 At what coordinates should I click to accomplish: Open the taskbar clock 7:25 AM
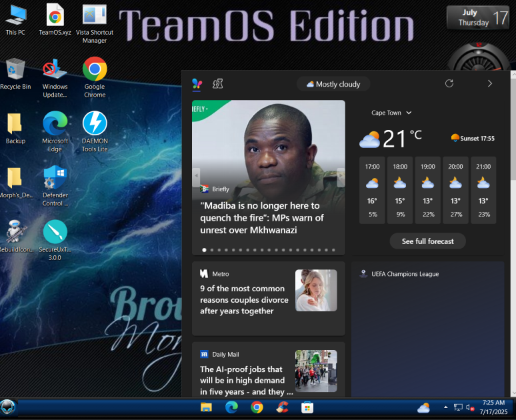pyautogui.click(x=493, y=407)
